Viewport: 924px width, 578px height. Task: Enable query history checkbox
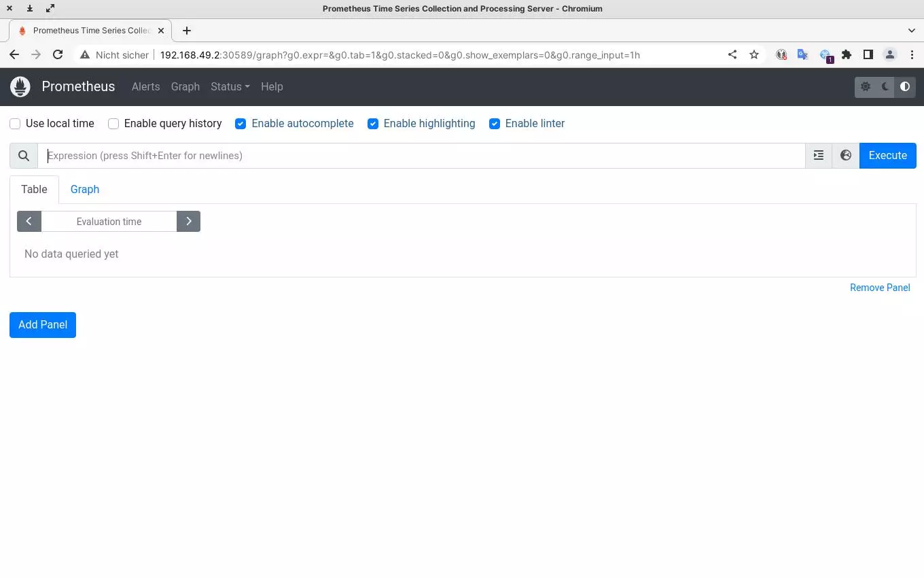113,124
